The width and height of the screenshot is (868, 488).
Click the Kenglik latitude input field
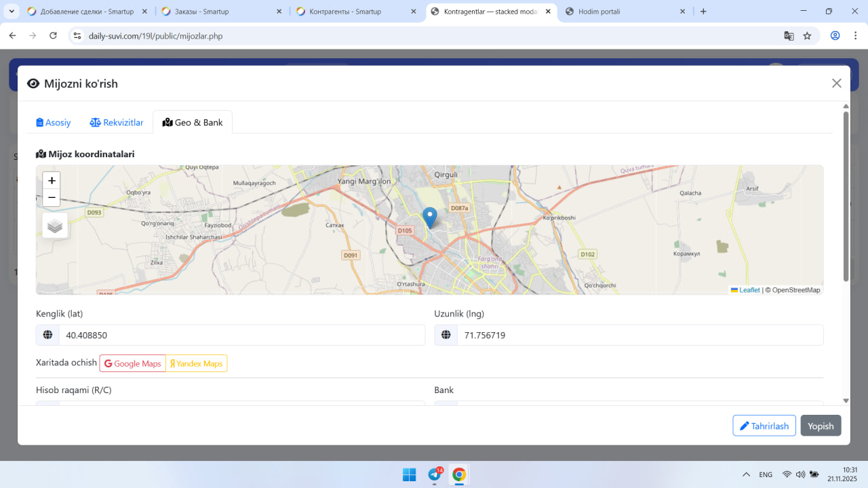[241, 335]
